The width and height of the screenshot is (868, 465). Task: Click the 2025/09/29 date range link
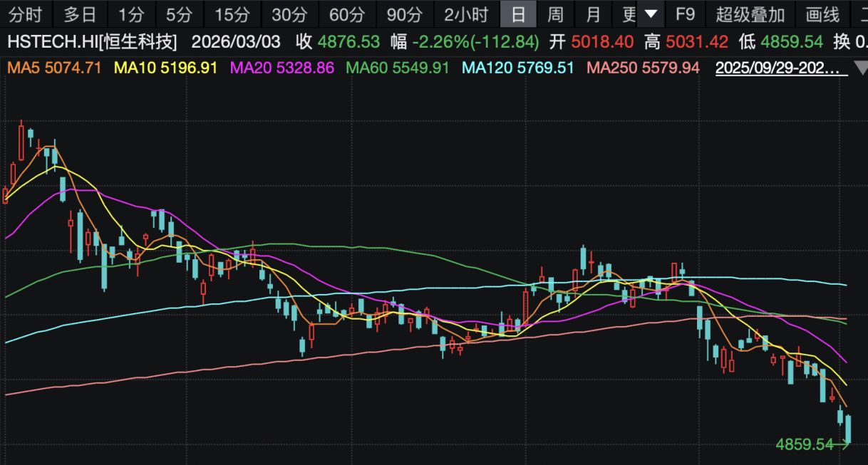click(781, 68)
